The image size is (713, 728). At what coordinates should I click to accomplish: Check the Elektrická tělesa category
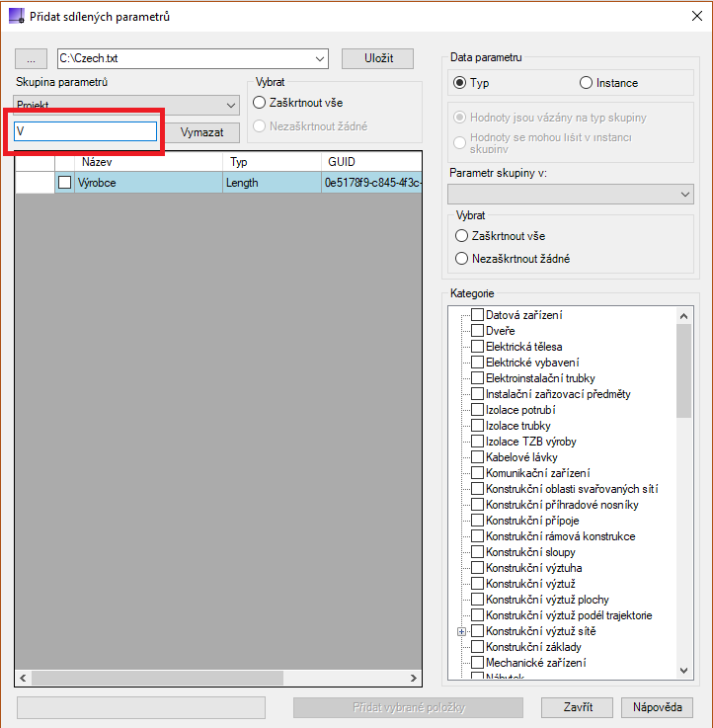477,347
